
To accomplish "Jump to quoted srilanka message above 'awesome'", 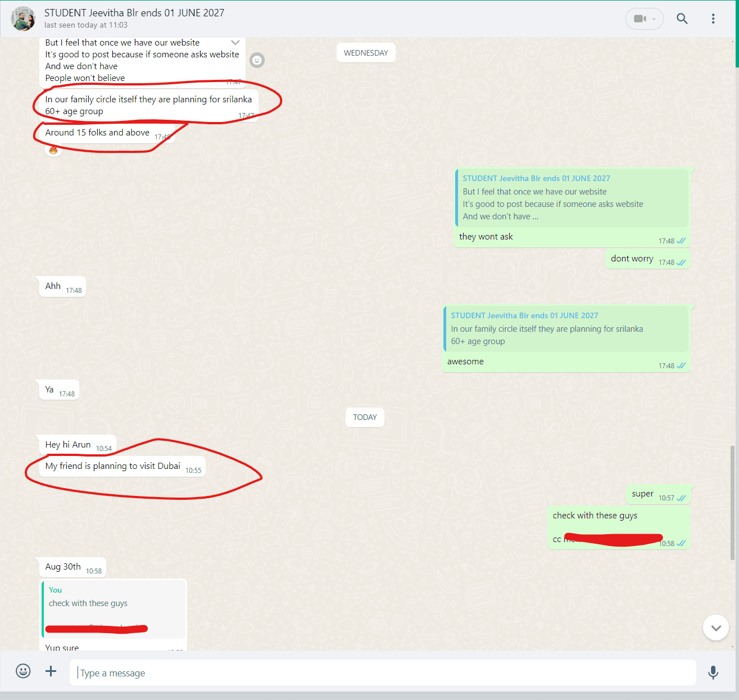I will point(565,329).
